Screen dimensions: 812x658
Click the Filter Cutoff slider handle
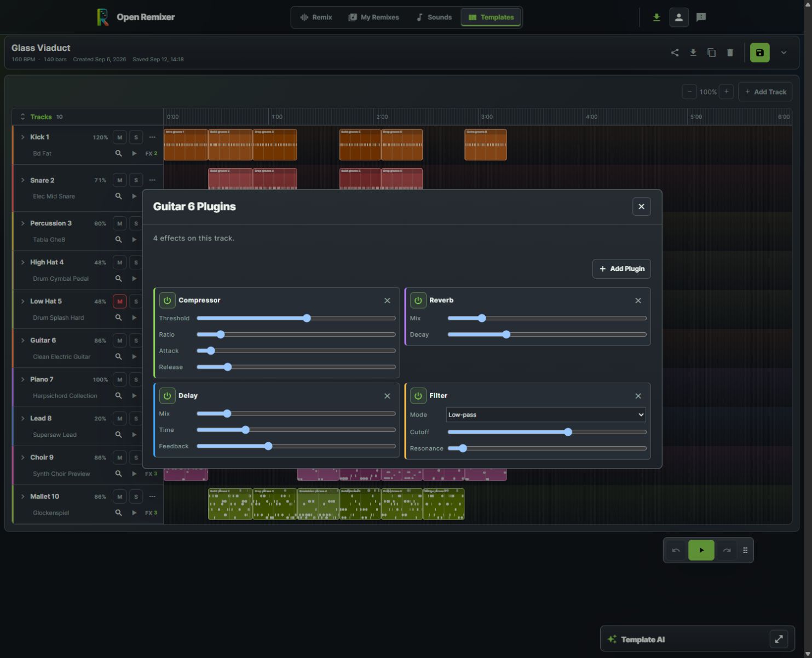click(568, 432)
